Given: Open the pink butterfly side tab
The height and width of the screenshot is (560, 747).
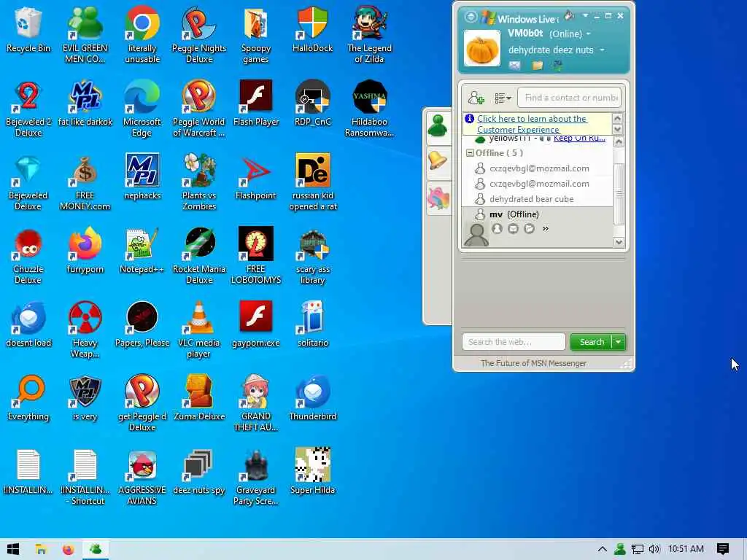Looking at the screenshot, I should [438, 198].
